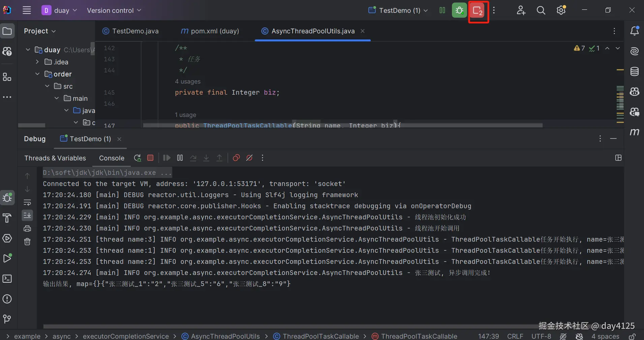644x340 pixels.
Task: Open IDE settings gear
Action: click(561, 10)
